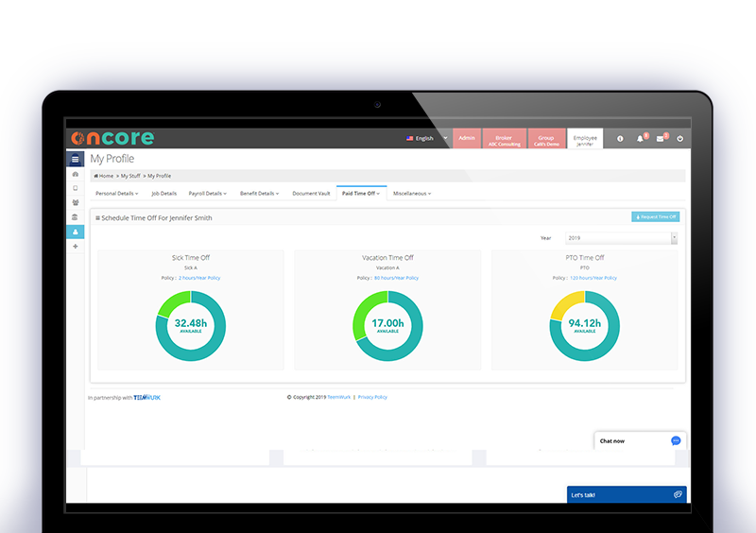Open the people group sidebar icon
Screen dimensions: 756x533
coord(76,202)
